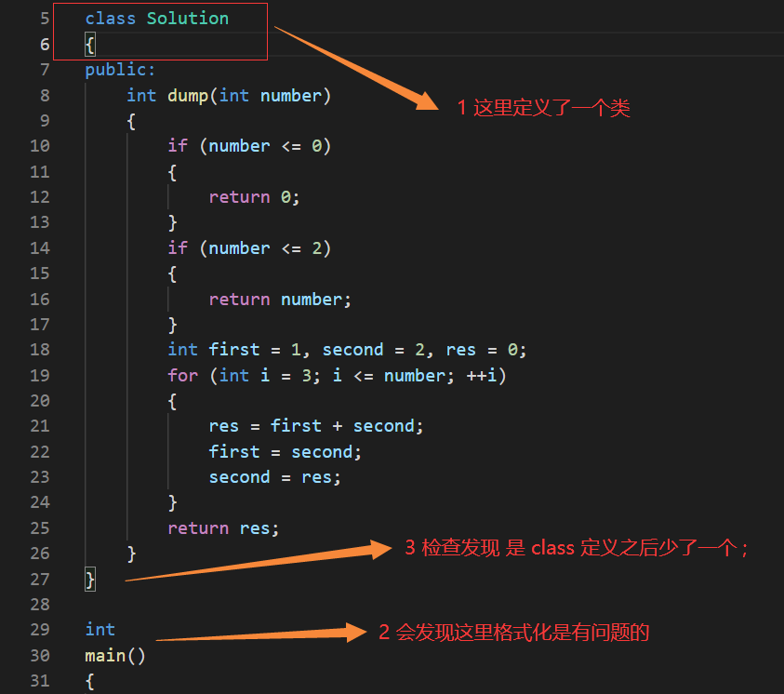
Task: Click the 'class' keyword on line 5
Action: 110,19
